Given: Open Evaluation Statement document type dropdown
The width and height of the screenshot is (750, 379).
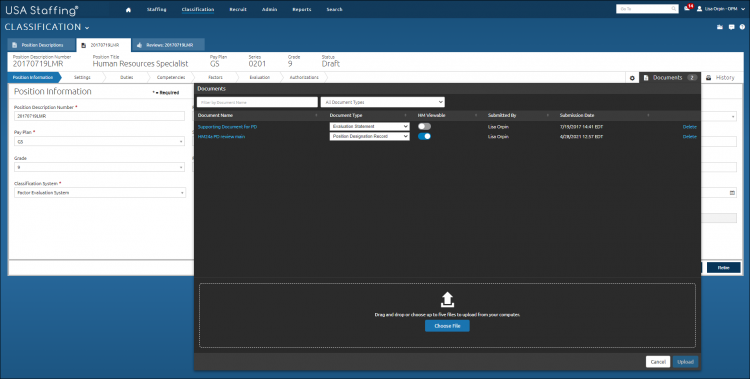Looking at the screenshot, I should pos(369,126).
